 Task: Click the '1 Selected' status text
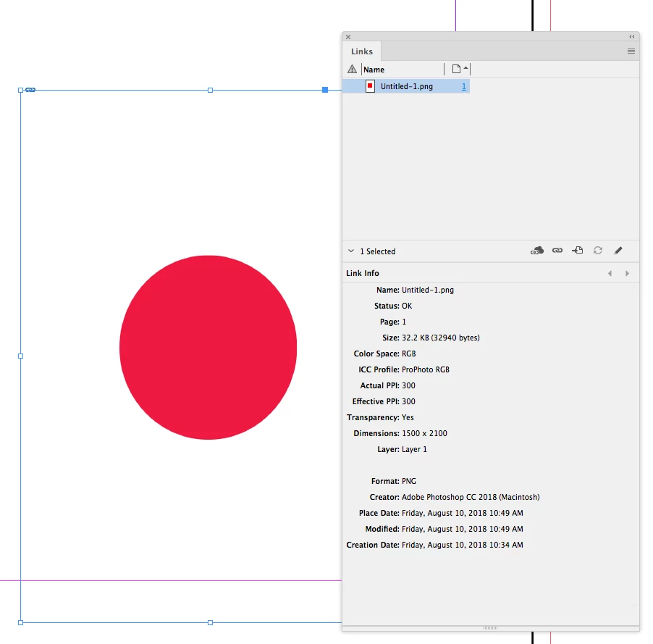coord(377,251)
